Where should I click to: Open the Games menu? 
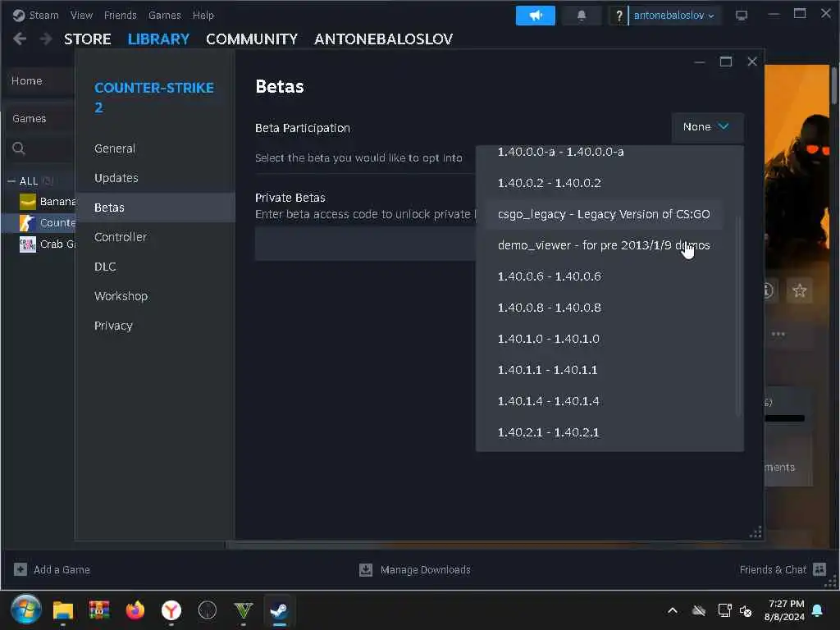[164, 15]
